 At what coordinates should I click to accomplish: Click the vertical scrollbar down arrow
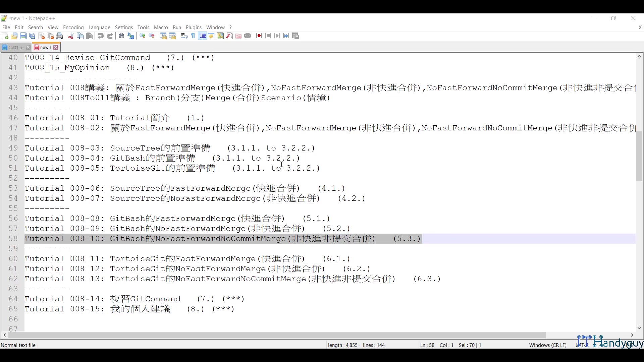click(639, 328)
